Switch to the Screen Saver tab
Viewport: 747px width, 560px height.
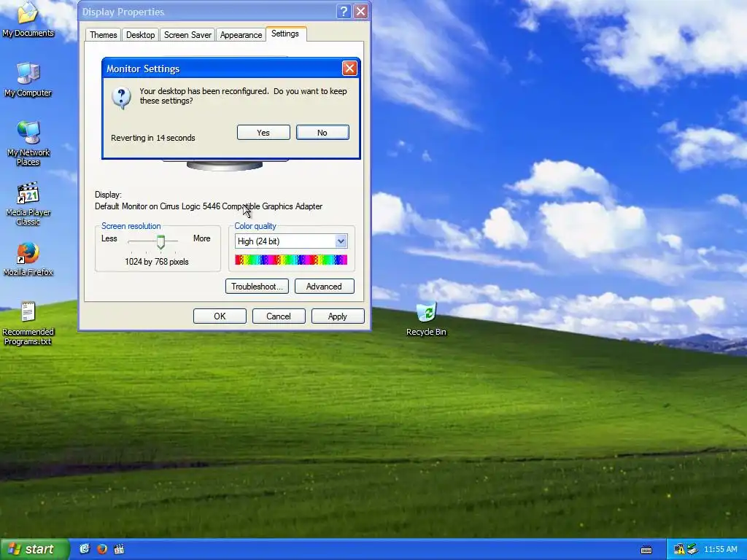click(x=187, y=35)
